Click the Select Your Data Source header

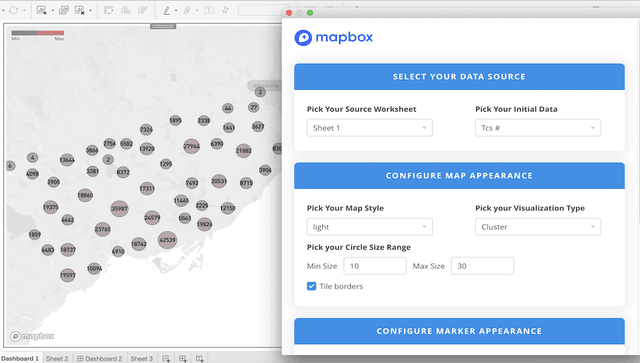[x=459, y=77]
